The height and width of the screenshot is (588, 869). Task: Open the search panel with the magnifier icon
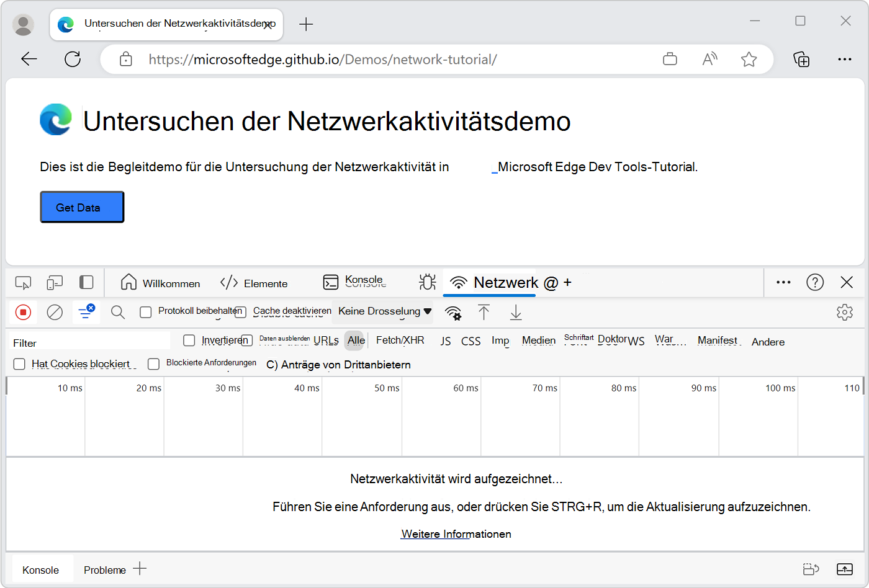[117, 312]
